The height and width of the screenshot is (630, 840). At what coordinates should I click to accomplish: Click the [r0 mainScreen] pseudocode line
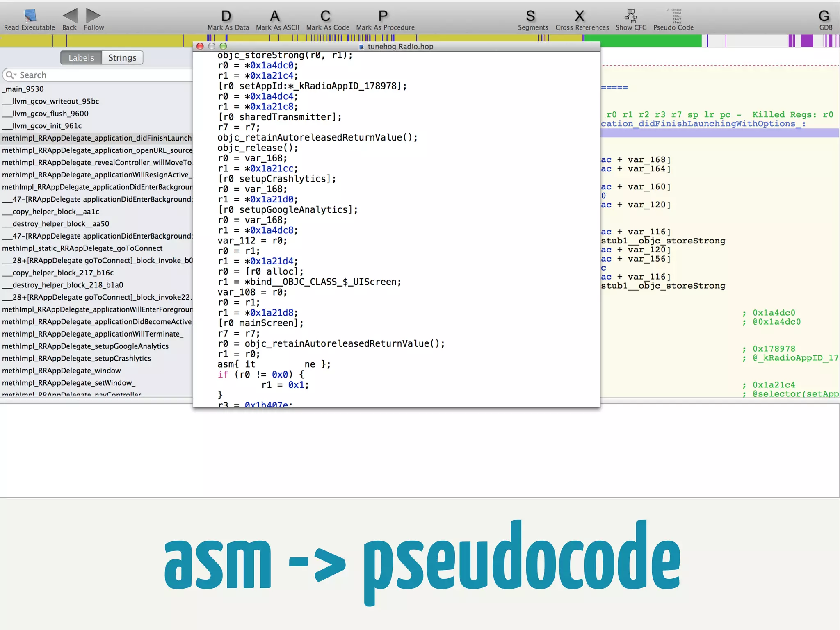tap(261, 323)
